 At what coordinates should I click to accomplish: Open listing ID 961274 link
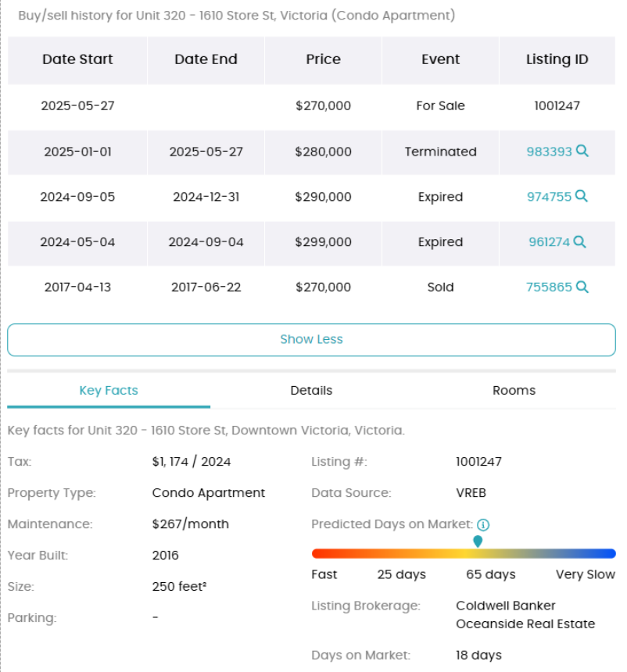coord(549,241)
